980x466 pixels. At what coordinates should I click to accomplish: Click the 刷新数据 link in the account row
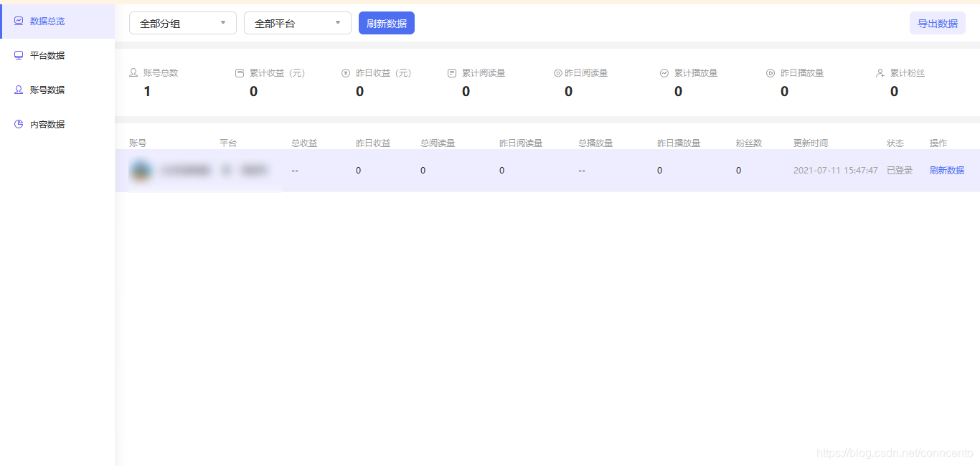[947, 171]
